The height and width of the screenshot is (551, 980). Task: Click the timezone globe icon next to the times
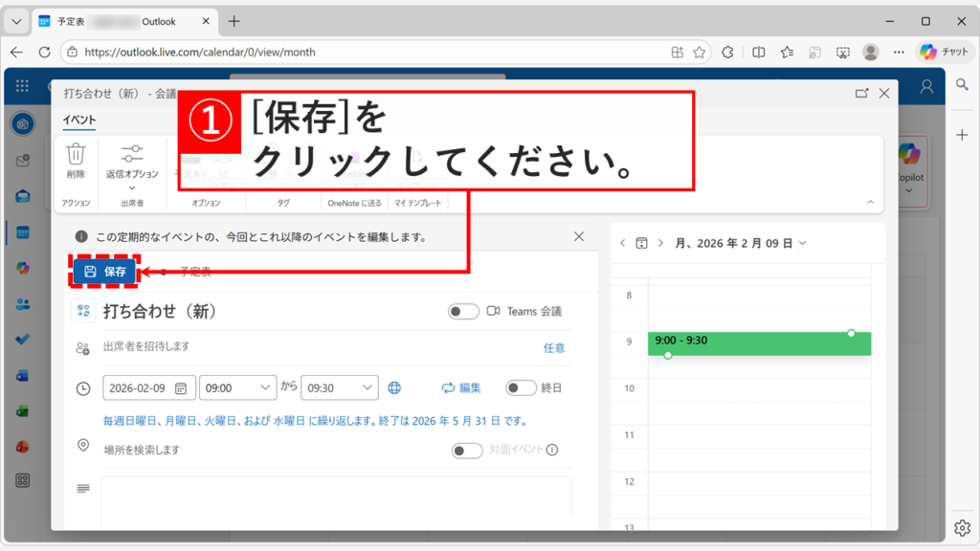(x=393, y=387)
